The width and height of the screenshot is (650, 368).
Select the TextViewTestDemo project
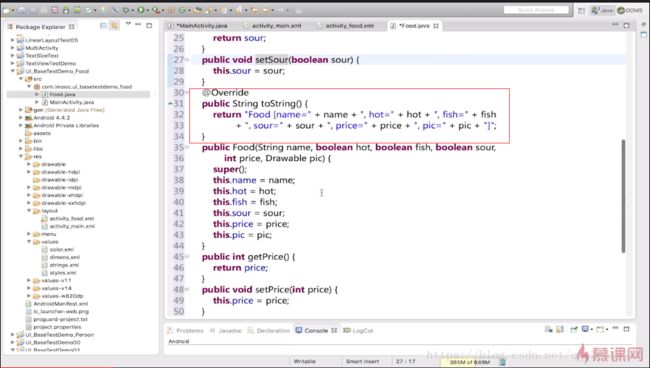point(50,63)
